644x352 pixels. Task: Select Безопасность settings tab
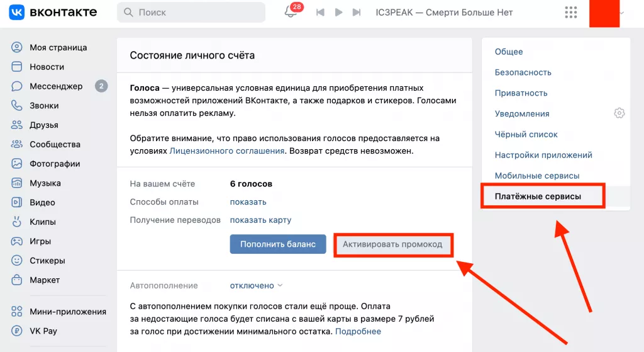point(523,72)
